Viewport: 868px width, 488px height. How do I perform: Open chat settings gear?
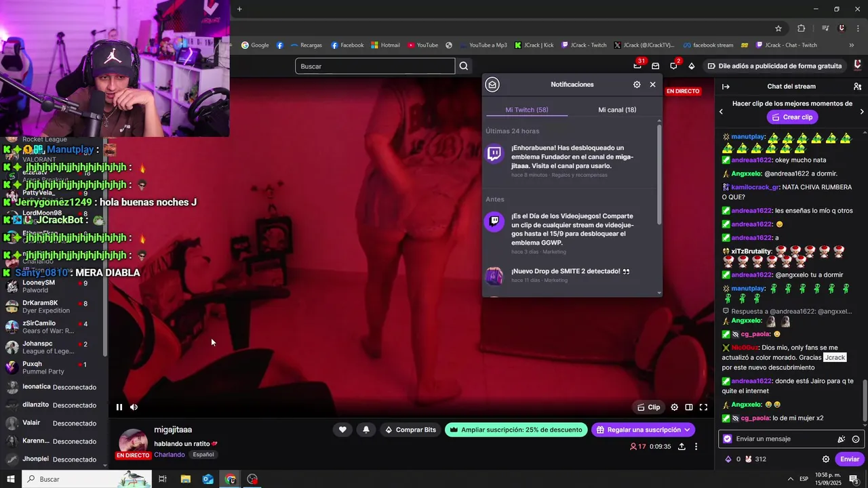[825, 459]
